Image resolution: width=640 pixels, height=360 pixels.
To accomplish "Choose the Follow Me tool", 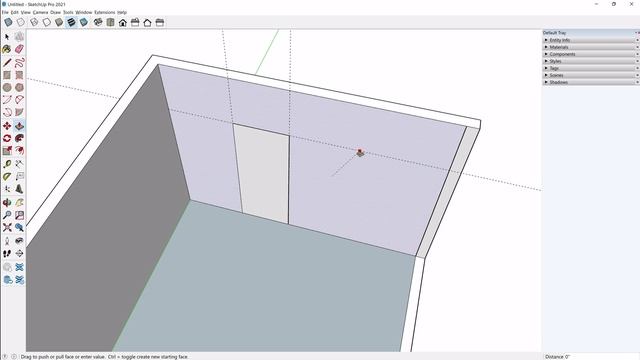I will coord(19,138).
